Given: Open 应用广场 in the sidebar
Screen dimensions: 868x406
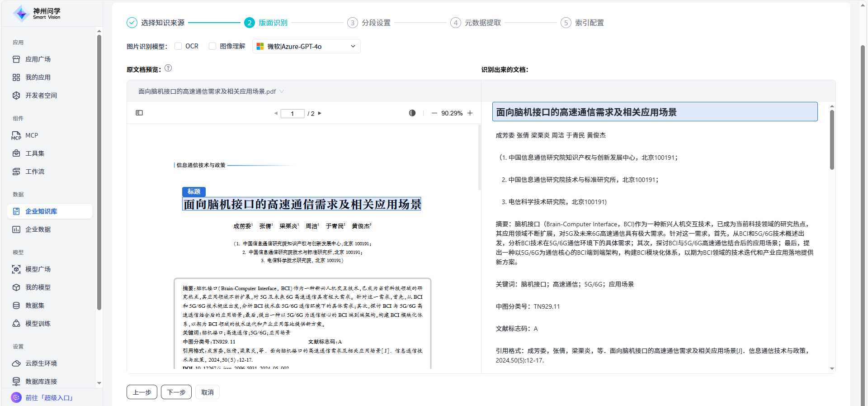Looking at the screenshot, I should click(x=38, y=59).
